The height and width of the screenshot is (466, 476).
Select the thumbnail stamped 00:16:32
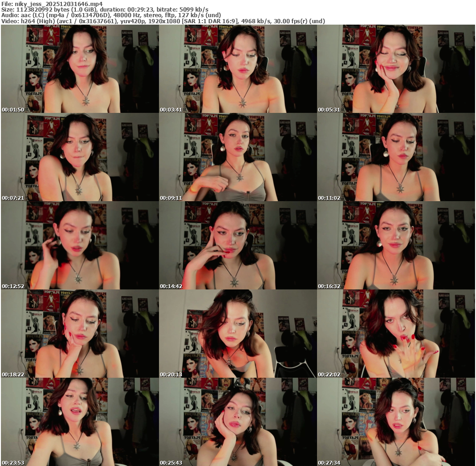point(396,245)
